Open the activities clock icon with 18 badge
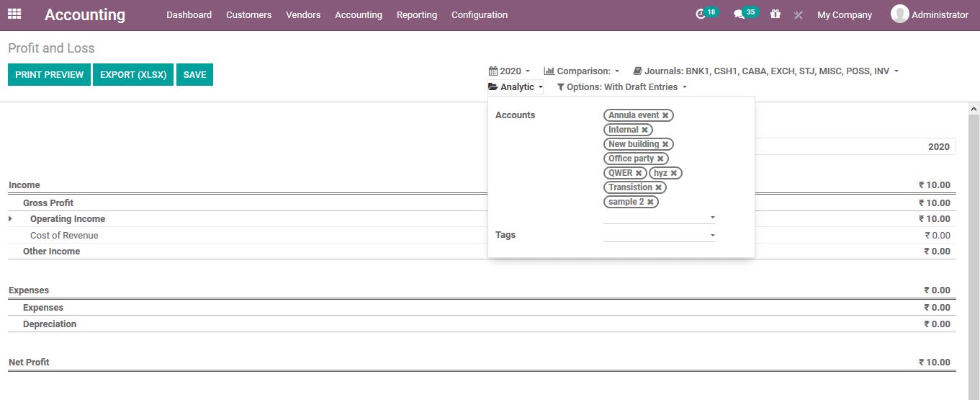The width and height of the screenshot is (980, 400). pos(701,14)
